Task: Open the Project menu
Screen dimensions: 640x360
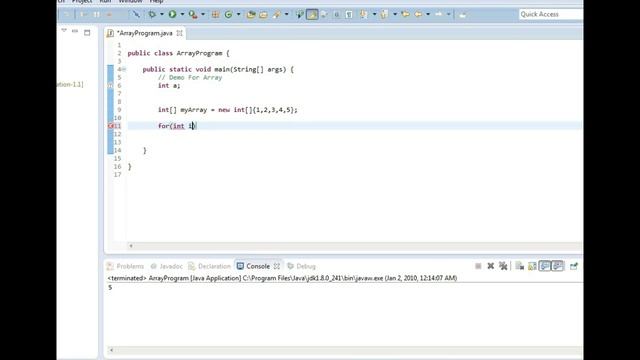Action: point(82,2)
